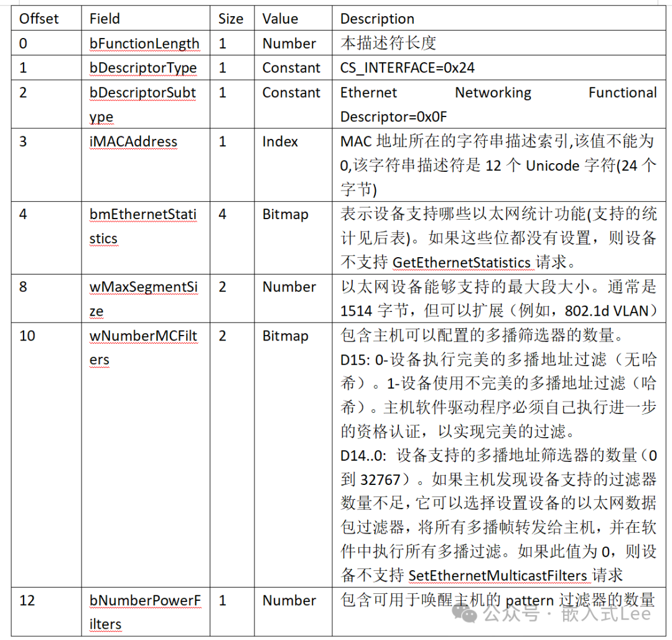Click the 1514 字节 text
672x640 pixels.
coord(374,311)
